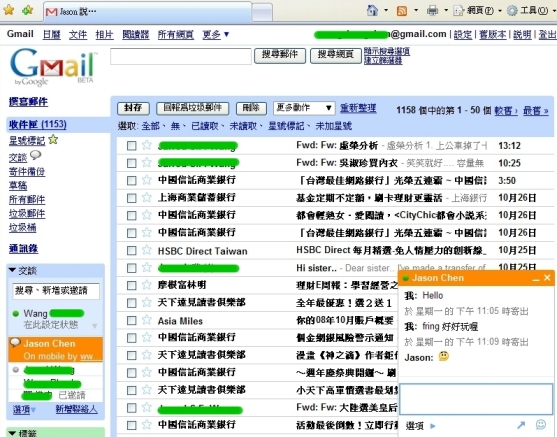Click the green online status dot beside Wang
This screenshot has height=437, width=557.
(16, 314)
